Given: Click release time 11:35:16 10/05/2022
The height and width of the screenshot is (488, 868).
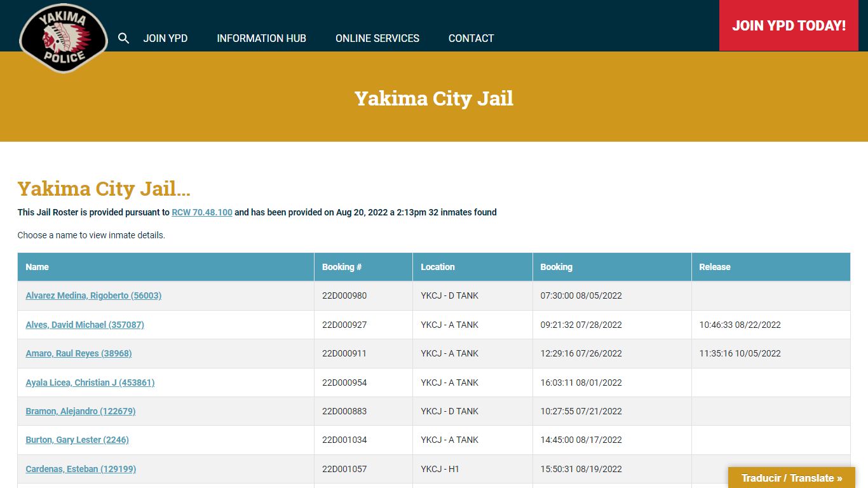Looking at the screenshot, I should click(x=740, y=353).
